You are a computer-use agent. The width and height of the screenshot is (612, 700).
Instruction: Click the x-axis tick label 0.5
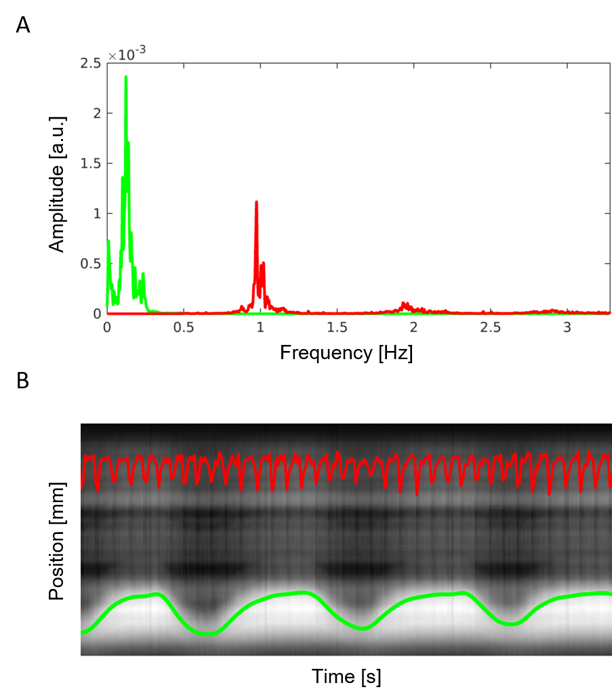pos(184,327)
